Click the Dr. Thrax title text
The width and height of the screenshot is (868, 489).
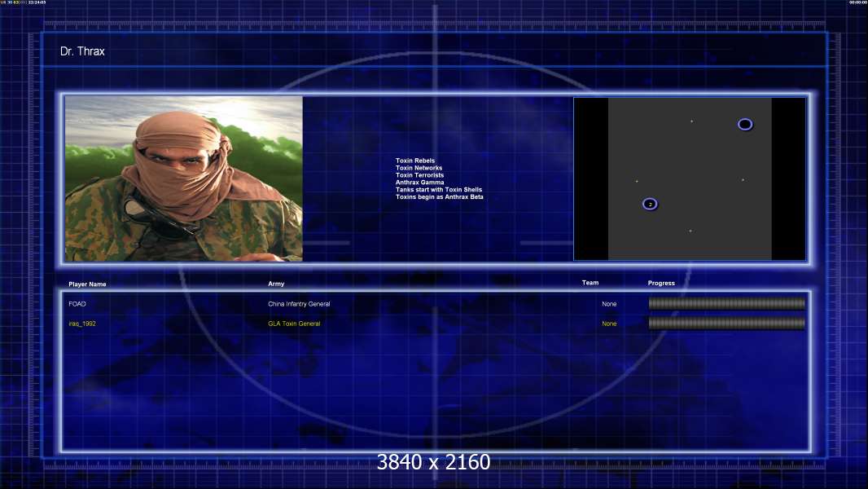(82, 51)
